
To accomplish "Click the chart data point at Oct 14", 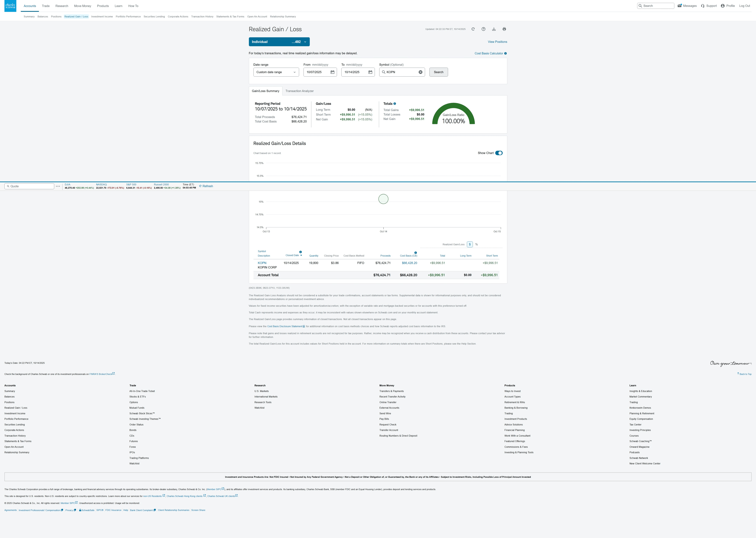I will click(383, 199).
